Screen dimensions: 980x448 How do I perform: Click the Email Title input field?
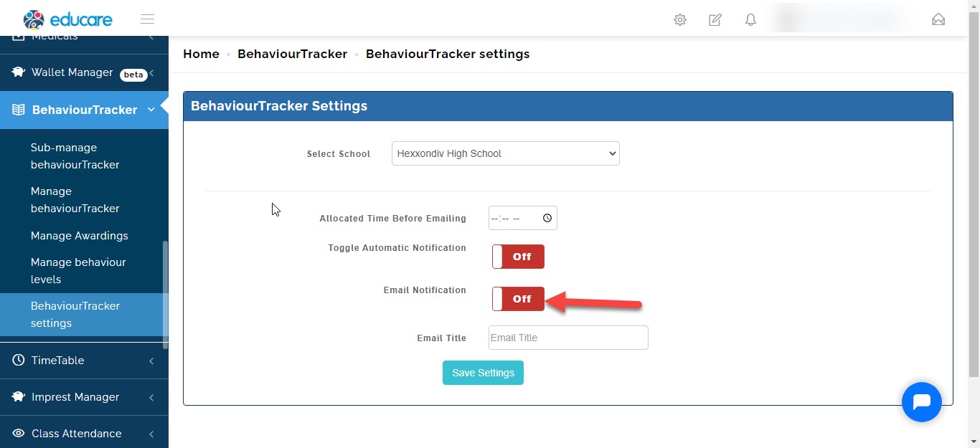[x=568, y=338]
